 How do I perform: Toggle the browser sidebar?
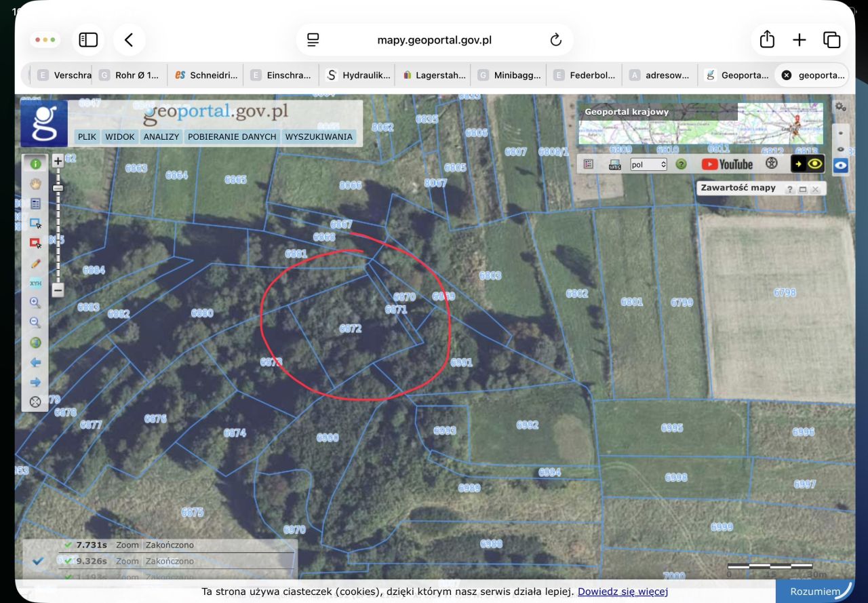tap(89, 40)
